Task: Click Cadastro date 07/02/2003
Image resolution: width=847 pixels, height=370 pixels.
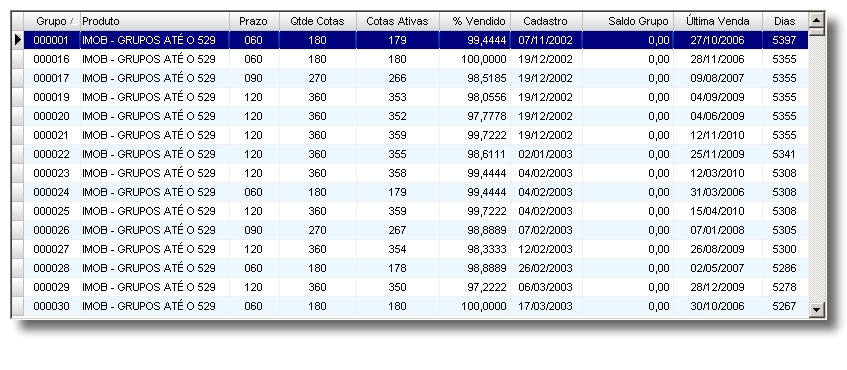Action: coord(546,230)
